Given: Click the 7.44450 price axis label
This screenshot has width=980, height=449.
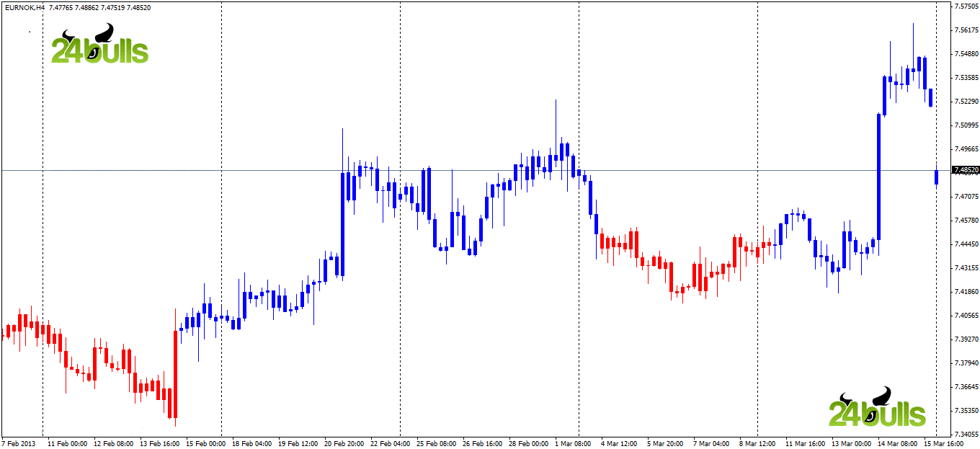Looking at the screenshot, I should (x=967, y=244).
